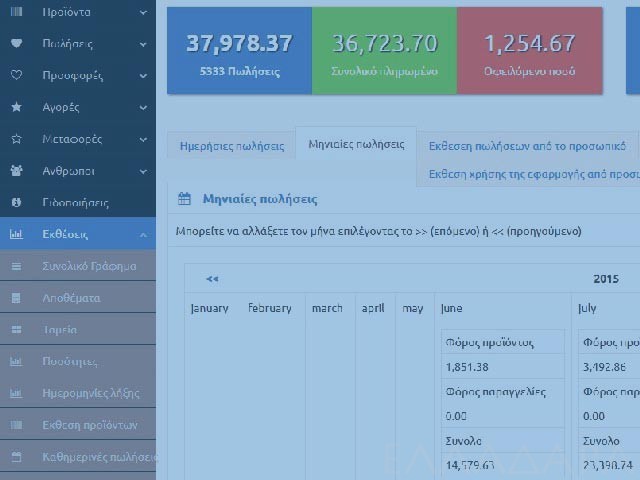Open Έκθεση προϊόντων in sidebar
This screenshot has height=480, width=640.
78,425
